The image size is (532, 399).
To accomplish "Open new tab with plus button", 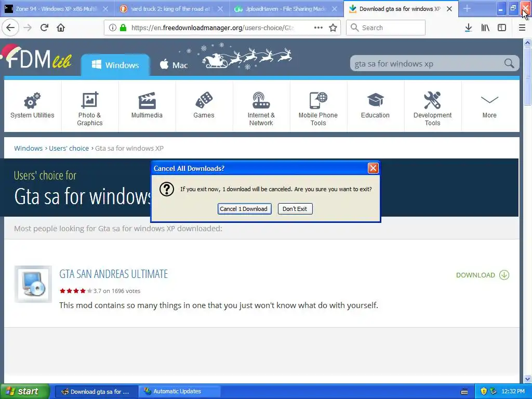I will [467, 8].
